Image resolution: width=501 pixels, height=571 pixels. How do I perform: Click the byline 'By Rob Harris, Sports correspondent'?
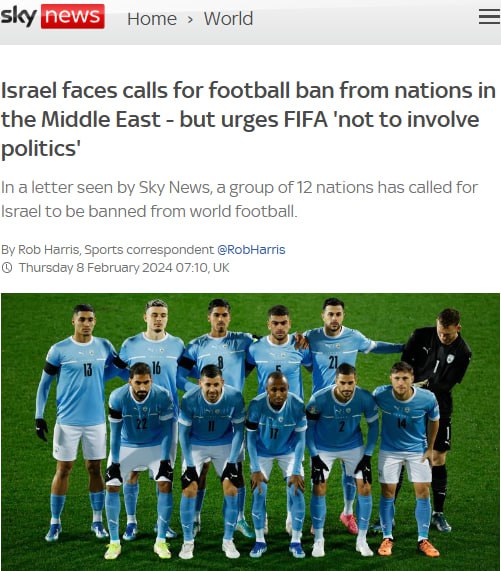pyautogui.click(x=107, y=250)
